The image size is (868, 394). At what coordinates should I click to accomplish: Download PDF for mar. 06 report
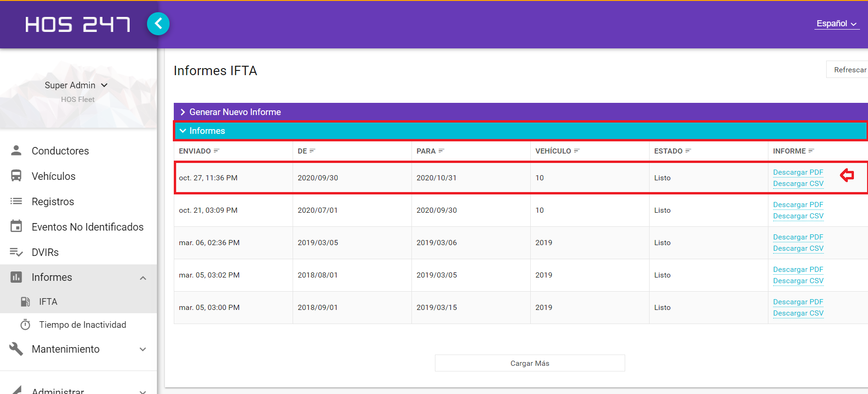point(798,237)
